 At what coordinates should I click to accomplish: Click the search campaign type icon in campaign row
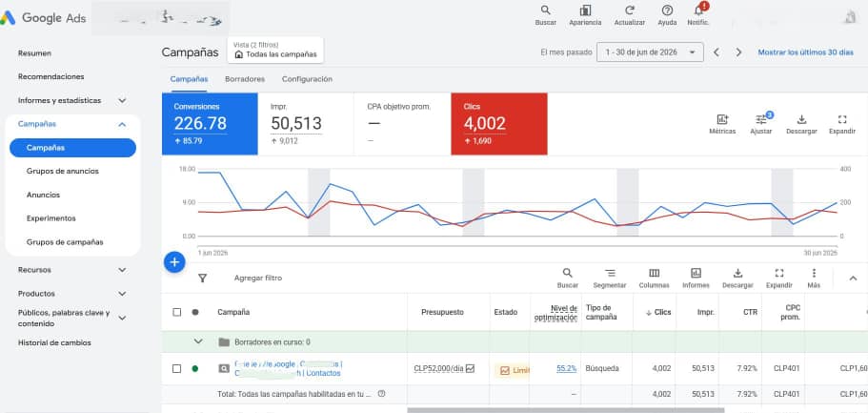click(x=224, y=369)
